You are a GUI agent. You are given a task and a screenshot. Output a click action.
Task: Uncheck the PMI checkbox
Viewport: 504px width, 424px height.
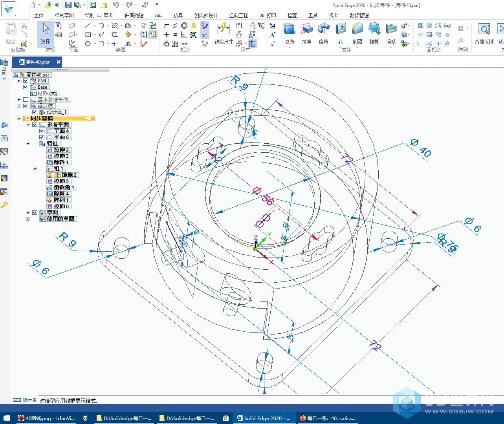point(26,81)
